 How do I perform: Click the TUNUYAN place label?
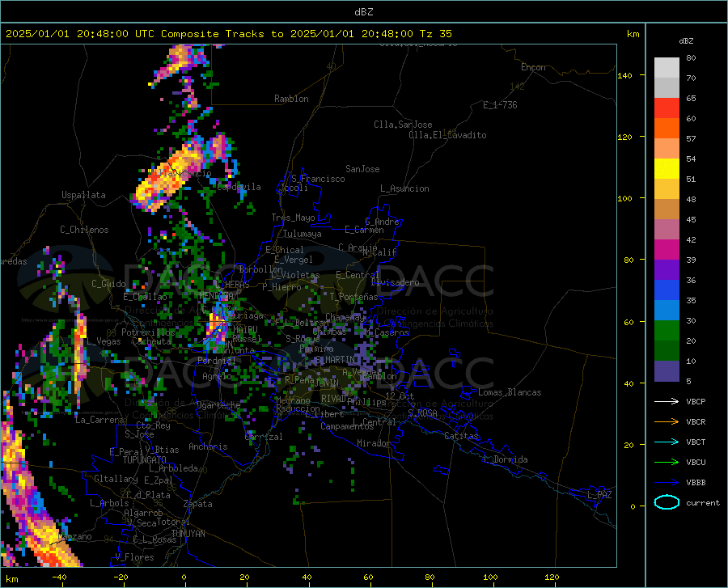[x=188, y=533]
